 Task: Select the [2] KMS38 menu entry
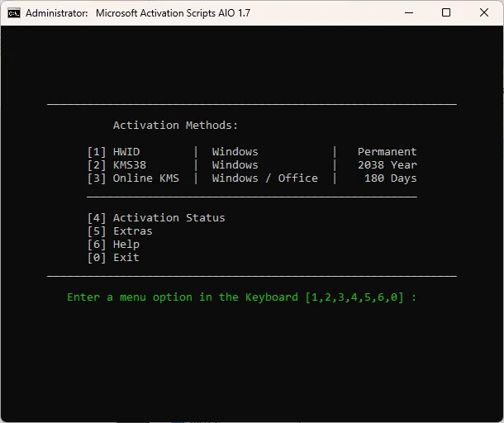[x=116, y=165]
